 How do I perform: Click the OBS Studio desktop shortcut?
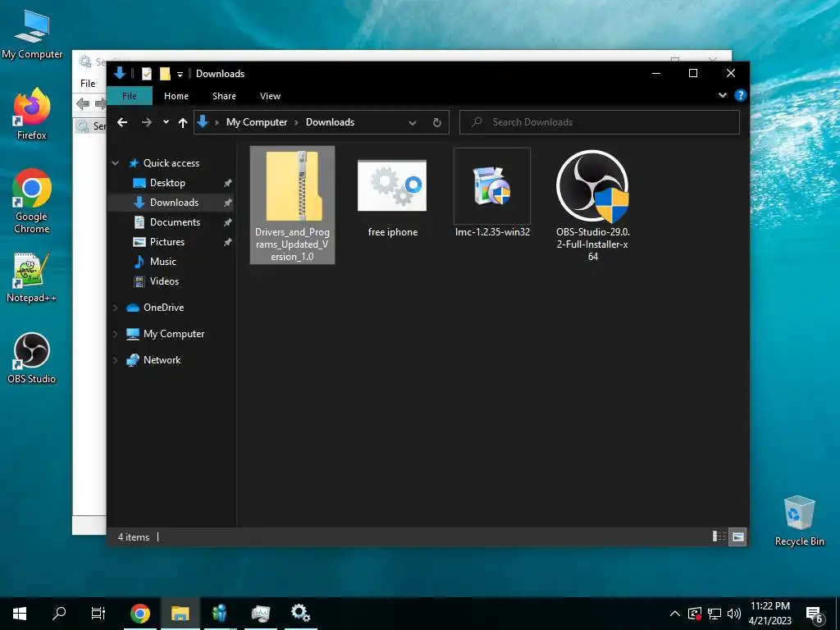32,358
